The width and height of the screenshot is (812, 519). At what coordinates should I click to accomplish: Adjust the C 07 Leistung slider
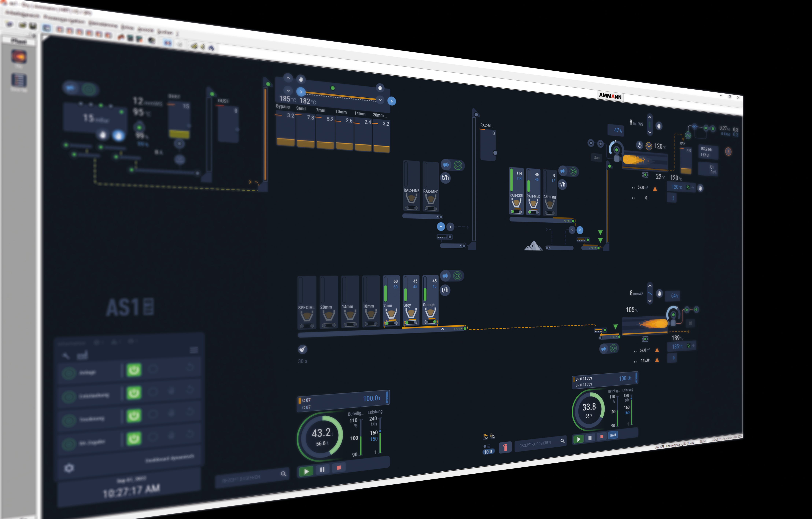pyautogui.click(x=380, y=431)
